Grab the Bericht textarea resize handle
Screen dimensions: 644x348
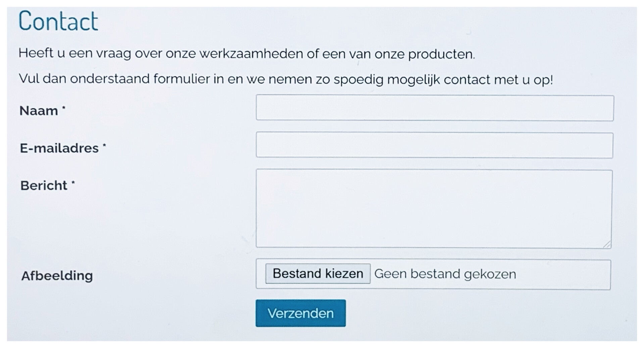[607, 244]
